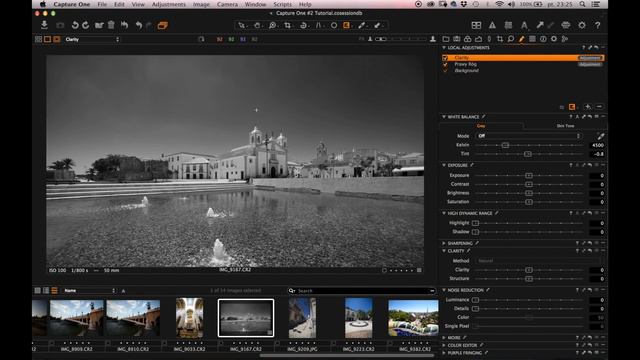Collapse the High Dynamic Range panel
The image size is (640, 360).
pyautogui.click(x=444, y=213)
